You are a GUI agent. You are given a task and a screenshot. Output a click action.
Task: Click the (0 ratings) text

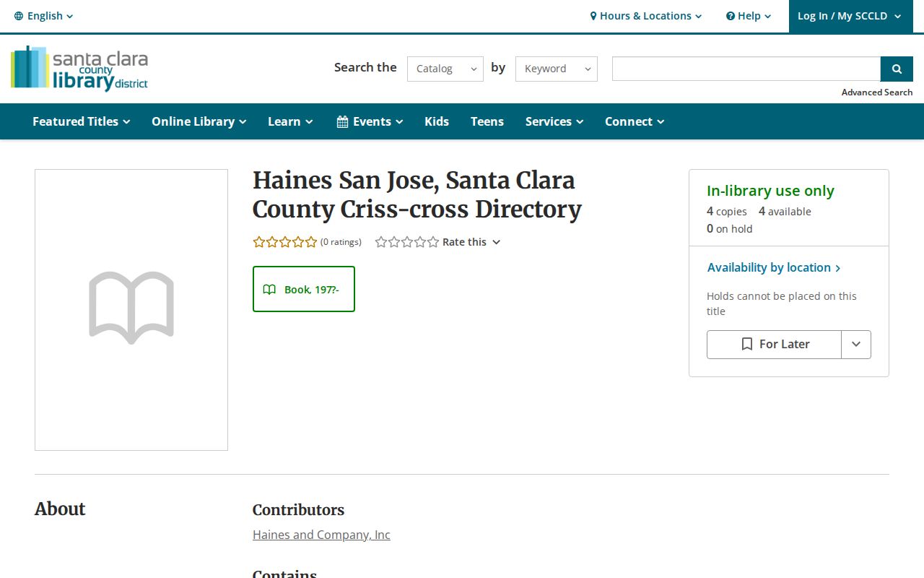coord(341,242)
